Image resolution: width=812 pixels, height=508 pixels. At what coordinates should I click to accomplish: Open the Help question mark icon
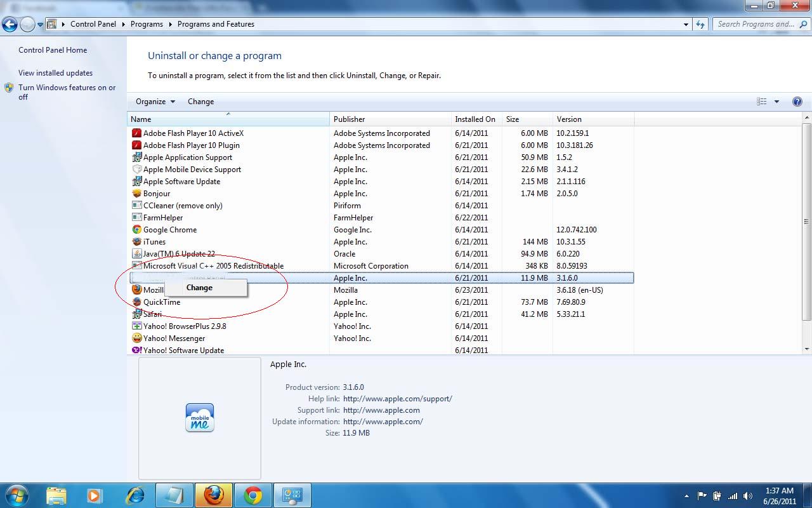pos(797,102)
